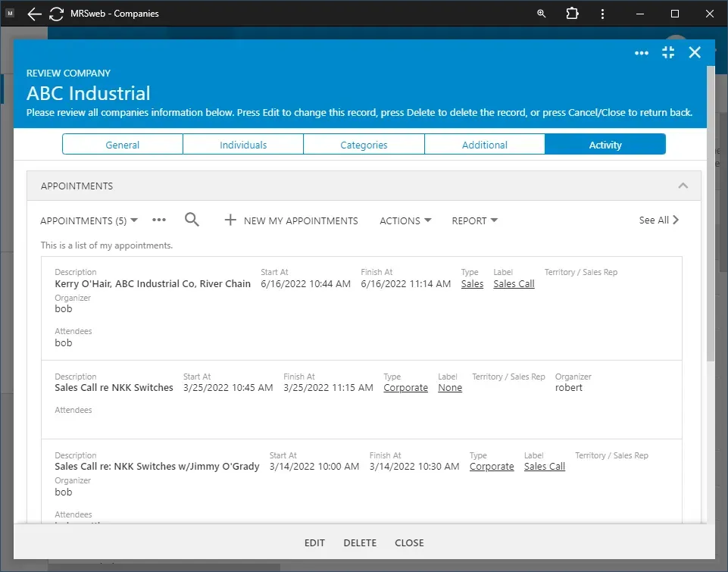Screen dimensions: 728x572
Task: Open the dialog header more options ellipsis
Action: [642, 52]
